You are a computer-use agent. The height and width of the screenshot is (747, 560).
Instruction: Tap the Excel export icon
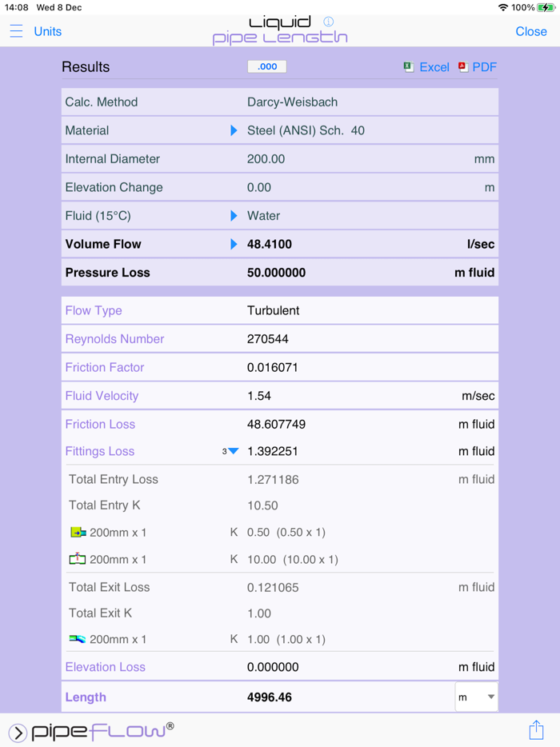point(409,67)
